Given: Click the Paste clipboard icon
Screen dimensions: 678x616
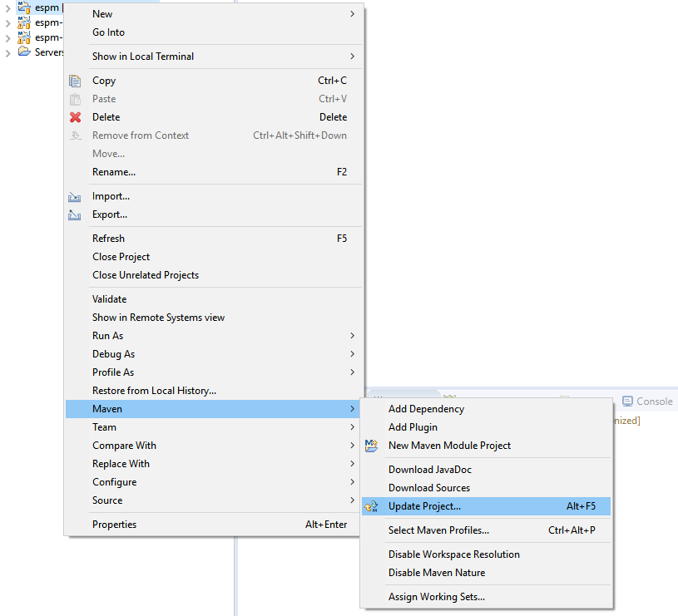Looking at the screenshot, I should 74,98.
